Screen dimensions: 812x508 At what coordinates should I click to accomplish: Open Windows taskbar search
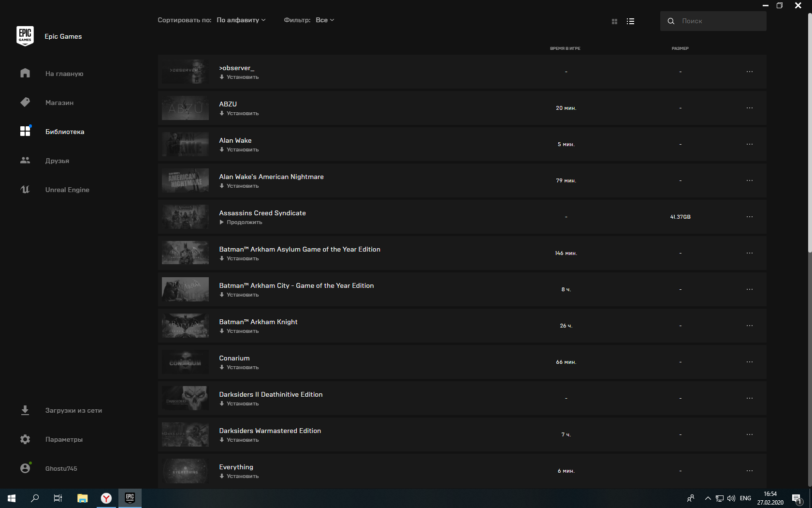35,498
